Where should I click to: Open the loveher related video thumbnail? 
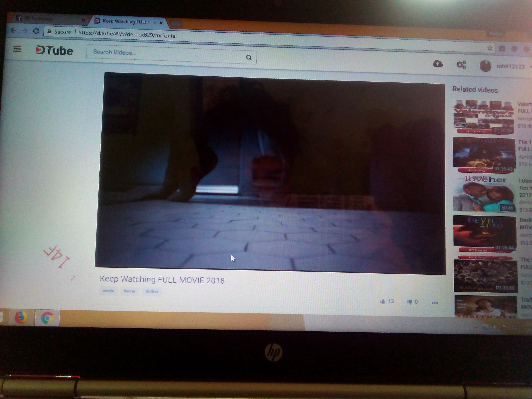coord(484,194)
